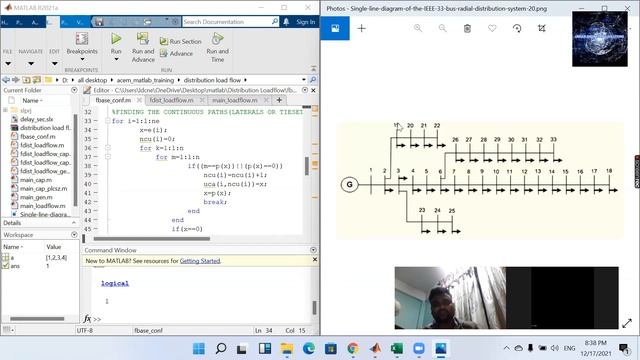Image resolution: width=640 pixels, height=360 pixels.
Task: Click the Run and Time icon
Action: coord(217,38)
